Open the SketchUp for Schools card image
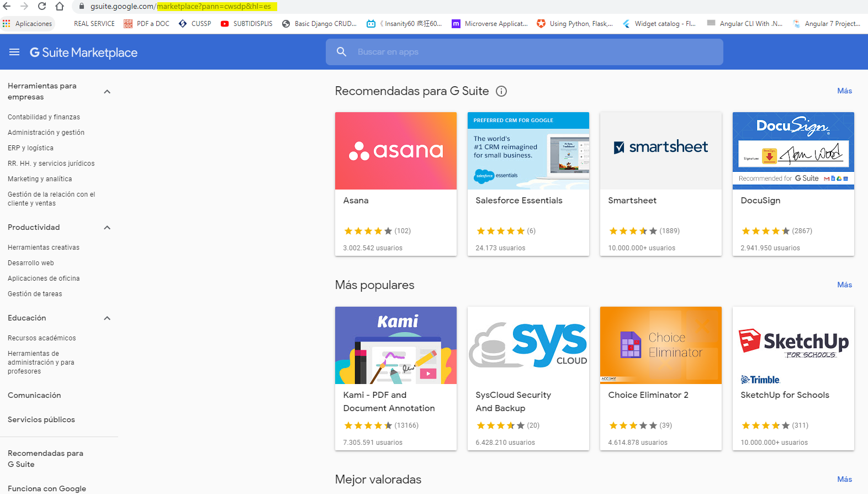 pyautogui.click(x=793, y=345)
